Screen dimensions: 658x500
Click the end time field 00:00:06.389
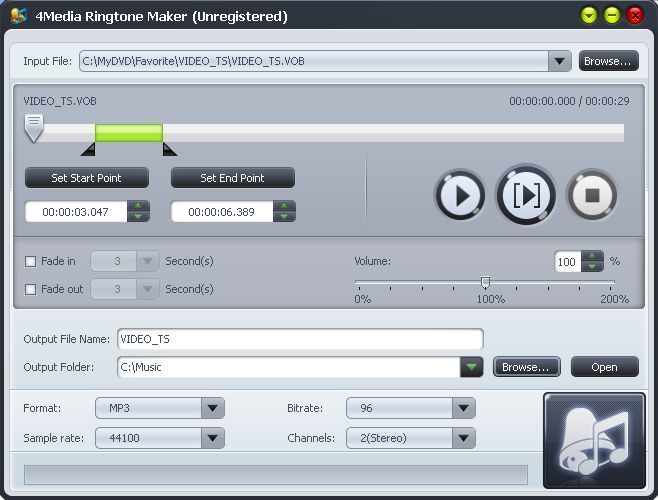pyautogui.click(x=222, y=212)
